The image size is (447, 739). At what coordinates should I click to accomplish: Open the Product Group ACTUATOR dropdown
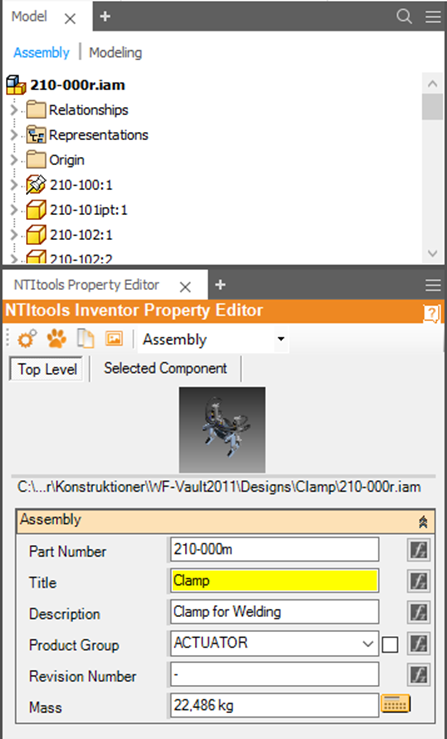point(274,643)
